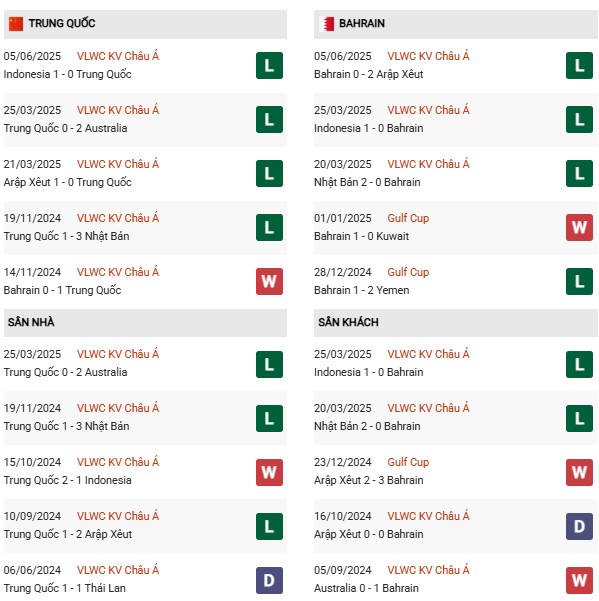Open the Sân Khách section header
Screen dimensions: 599x601
click(455, 323)
